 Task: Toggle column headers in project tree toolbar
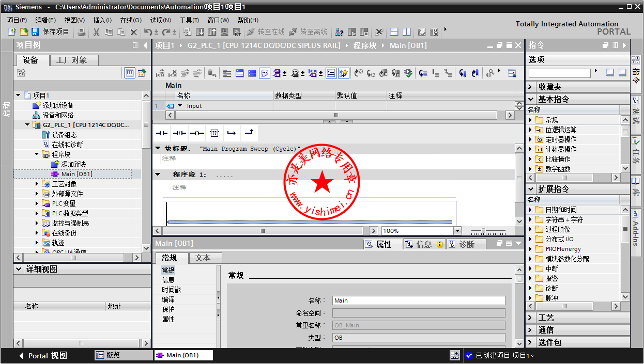pos(130,73)
